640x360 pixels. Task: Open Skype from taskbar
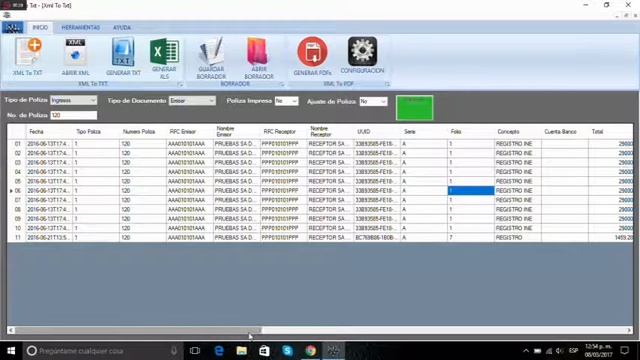tap(287, 351)
